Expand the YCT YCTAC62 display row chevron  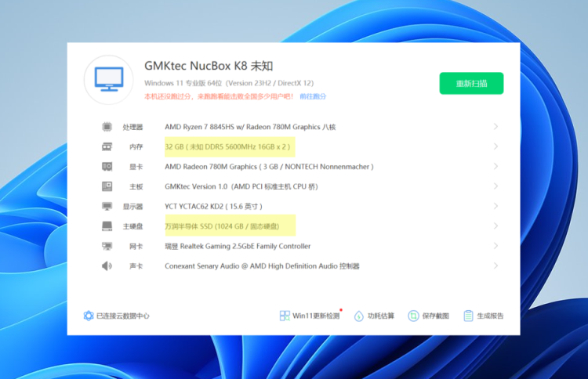point(495,206)
